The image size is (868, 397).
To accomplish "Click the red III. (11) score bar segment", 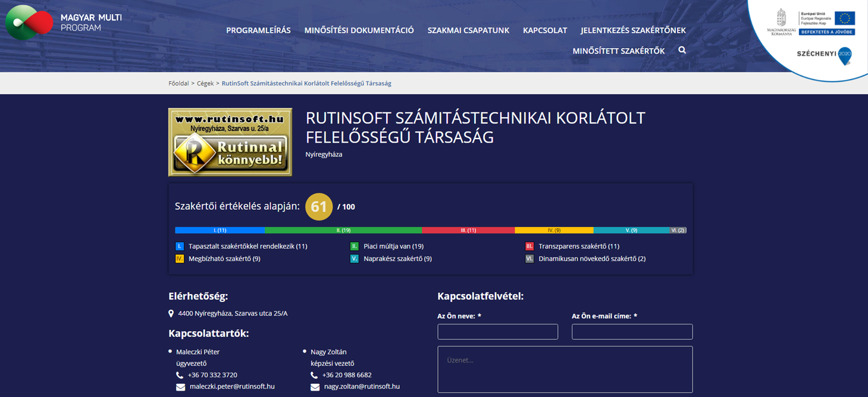I will pyautogui.click(x=468, y=230).
